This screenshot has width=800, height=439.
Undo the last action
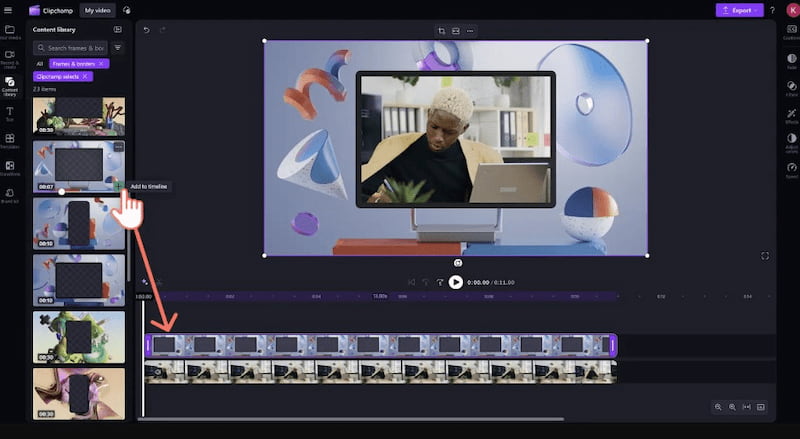point(146,30)
